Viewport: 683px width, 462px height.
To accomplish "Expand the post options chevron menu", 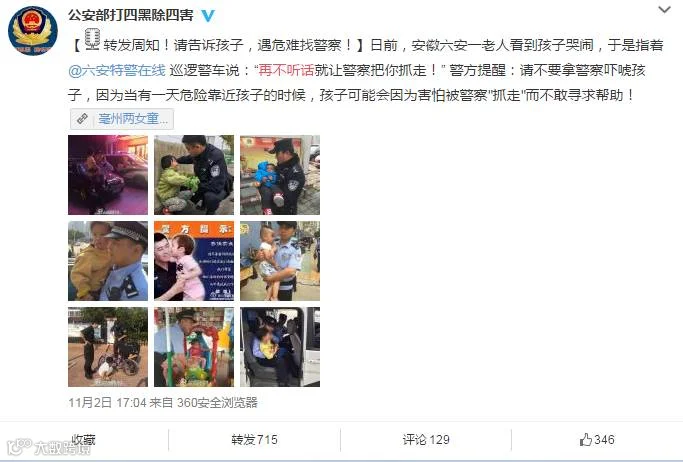I will (664, 10).
